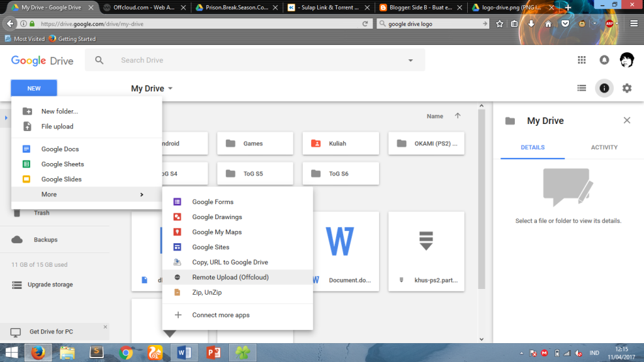Click the blue NEW button

[x=34, y=88]
